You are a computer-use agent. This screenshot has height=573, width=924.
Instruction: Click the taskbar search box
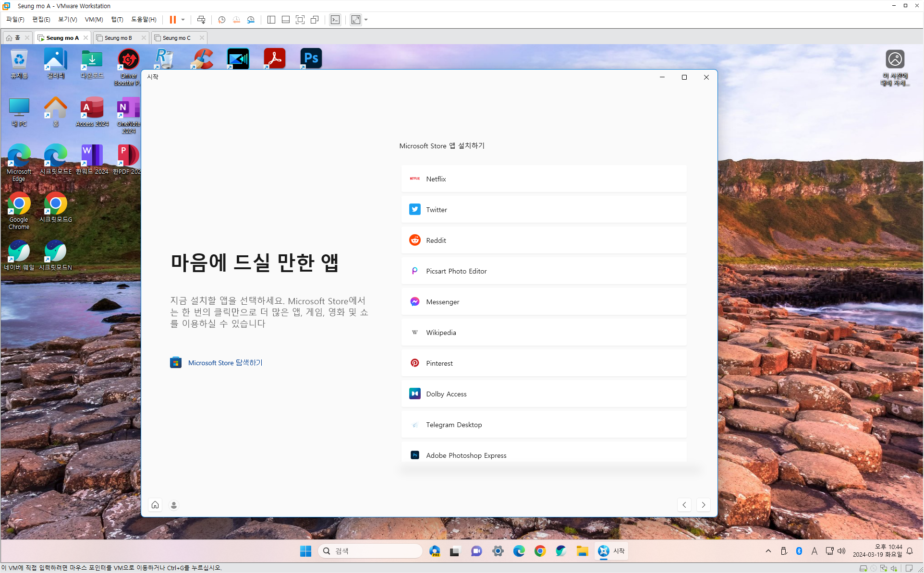point(370,551)
